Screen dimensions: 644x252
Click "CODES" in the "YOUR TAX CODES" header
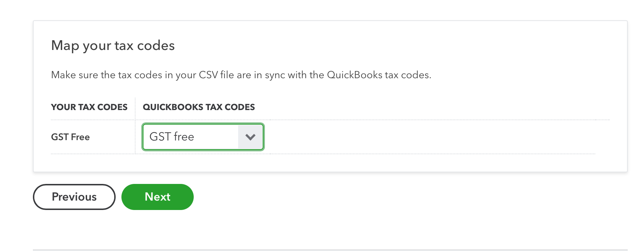tap(112, 107)
